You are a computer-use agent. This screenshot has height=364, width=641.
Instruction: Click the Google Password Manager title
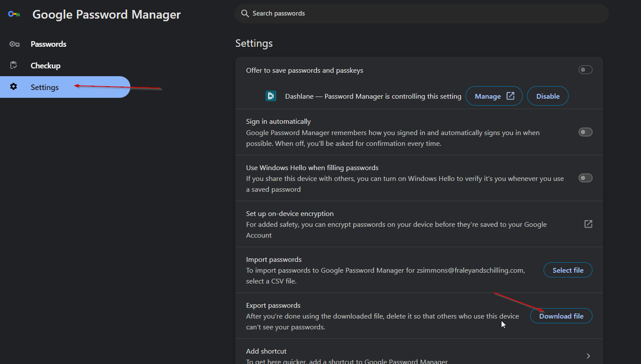[107, 14]
